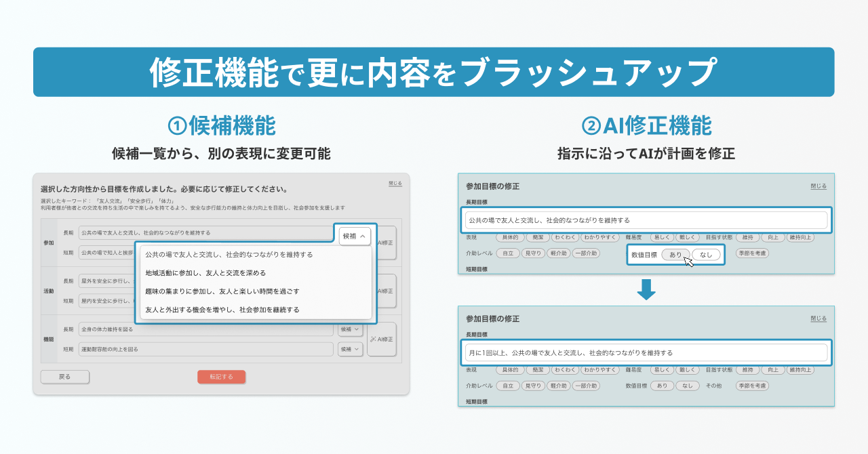Click the 参加 短期 field starting 公共の場で知人と挨拶
This screenshot has width=868, height=454.
click(106, 253)
